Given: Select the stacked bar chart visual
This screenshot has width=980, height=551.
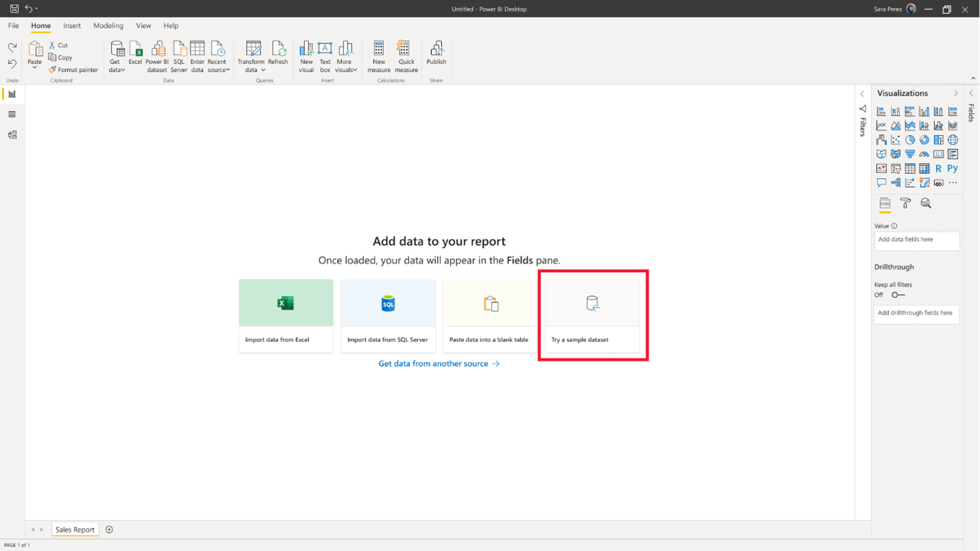Looking at the screenshot, I should (x=881, y=110).
